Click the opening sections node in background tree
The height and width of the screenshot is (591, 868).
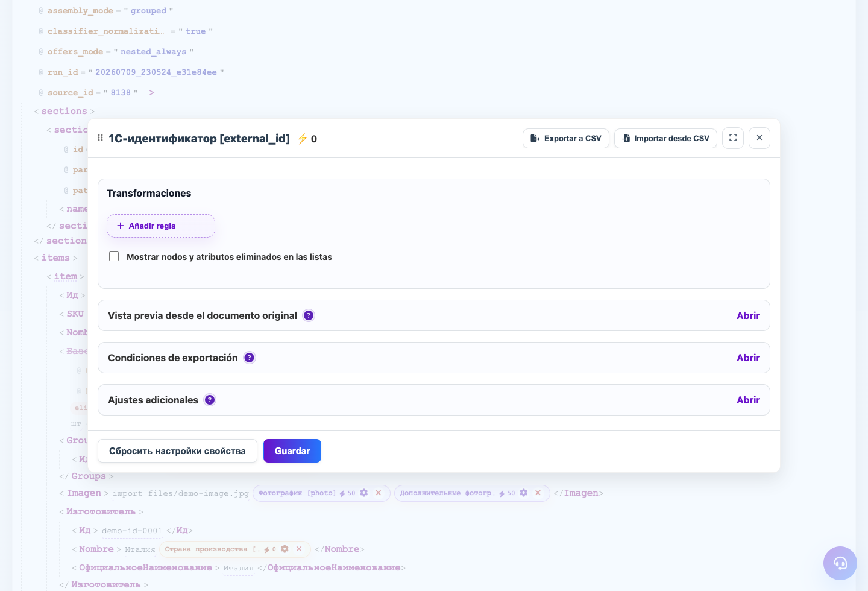click(64, 111)
